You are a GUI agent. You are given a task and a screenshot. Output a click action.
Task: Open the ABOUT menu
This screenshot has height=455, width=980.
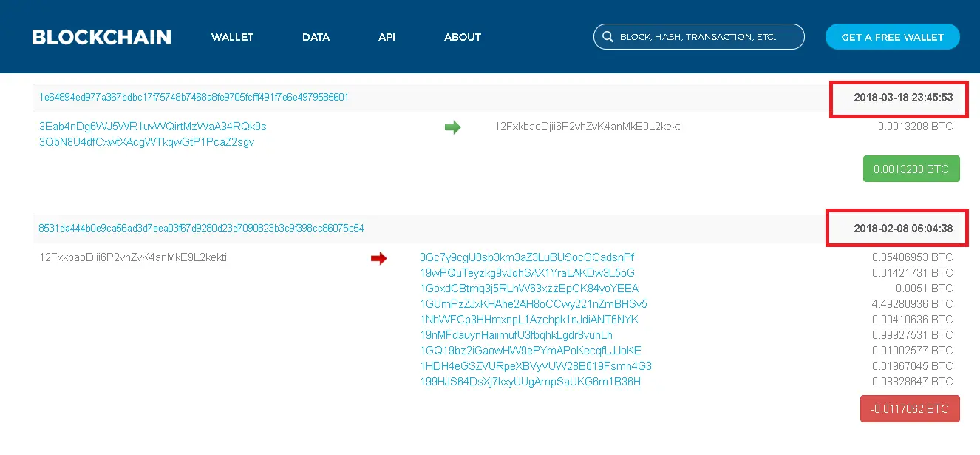click(x=463, y=37)
